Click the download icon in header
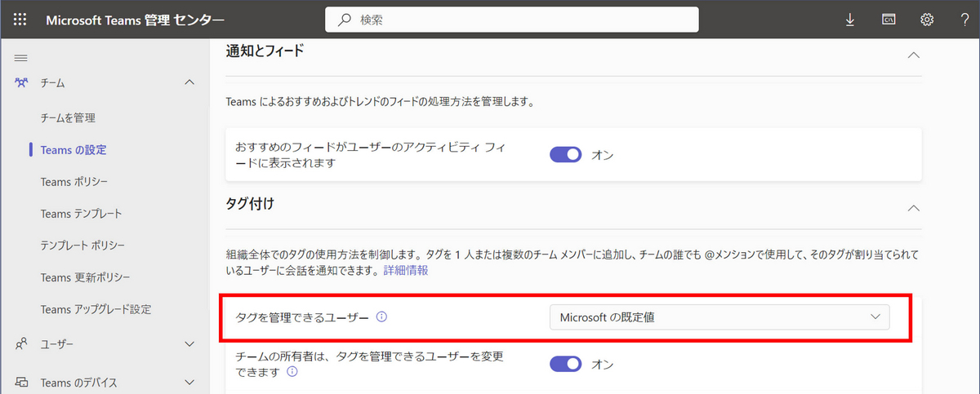Viewport: 980px width, 394px height. [x=850, y=20]
